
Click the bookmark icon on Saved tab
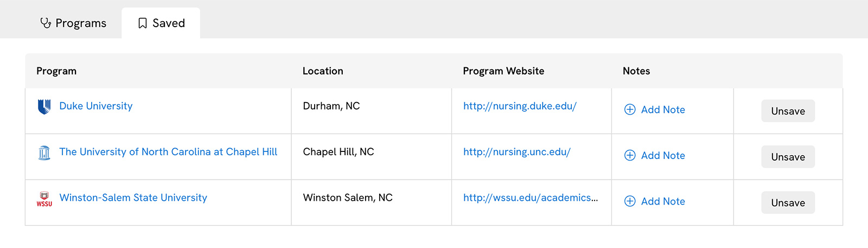tap(143, 23)
